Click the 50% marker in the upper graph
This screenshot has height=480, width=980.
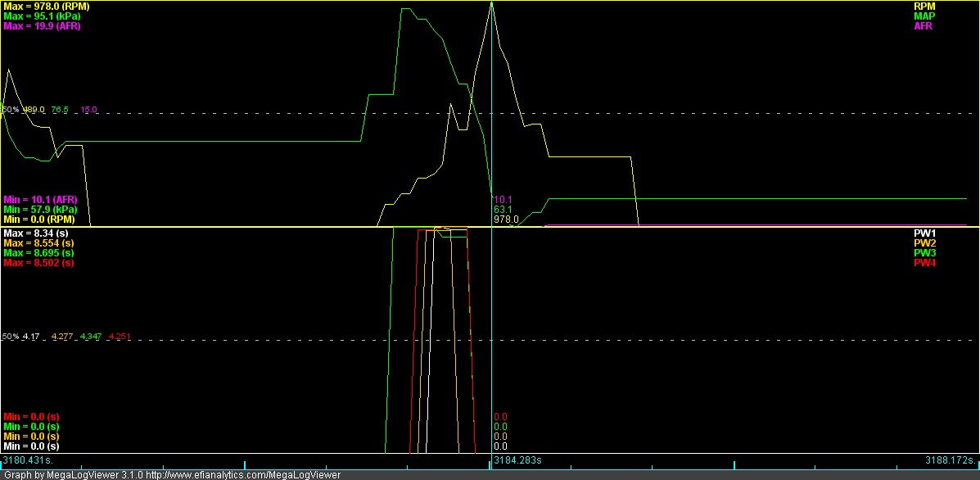[9, 110]
